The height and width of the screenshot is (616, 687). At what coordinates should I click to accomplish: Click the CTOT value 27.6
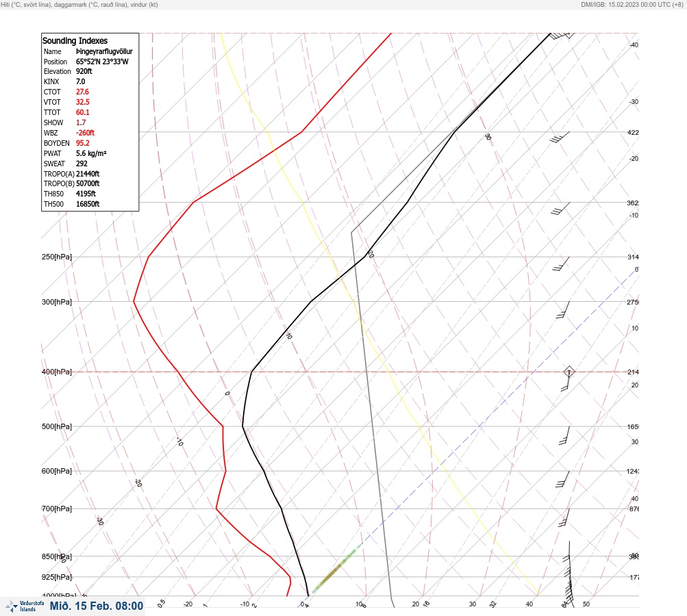tap(82, 92)
